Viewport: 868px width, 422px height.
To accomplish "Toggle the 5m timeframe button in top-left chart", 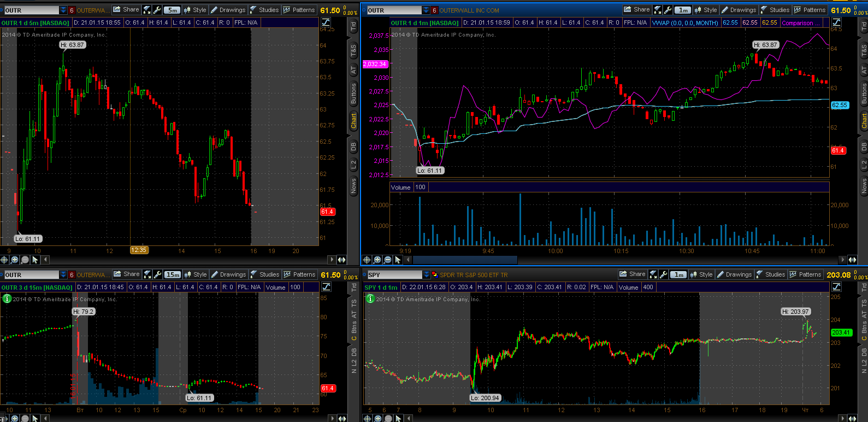I will [173, 10].
